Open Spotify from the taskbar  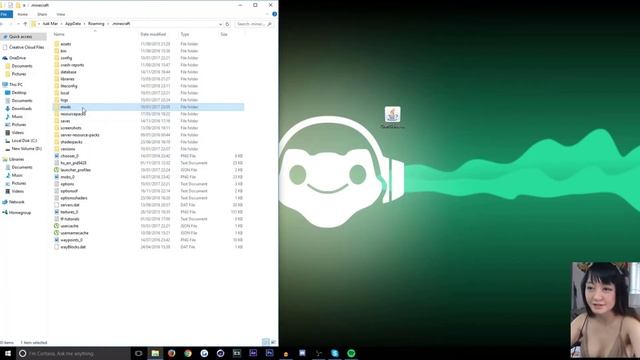[x=351, y=353]
